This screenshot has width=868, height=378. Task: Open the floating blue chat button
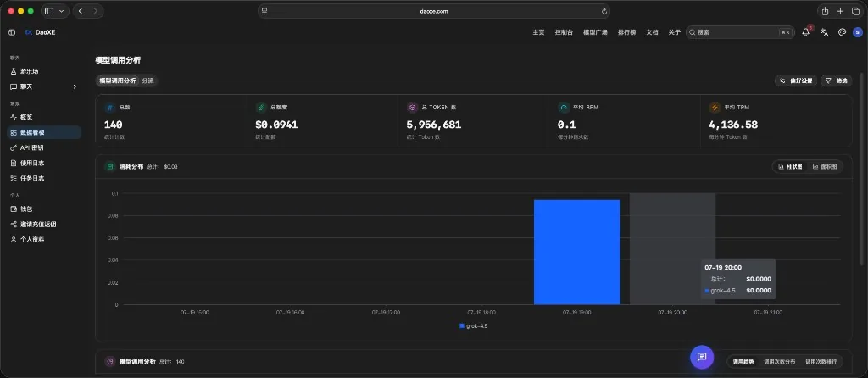click(702, 357)
